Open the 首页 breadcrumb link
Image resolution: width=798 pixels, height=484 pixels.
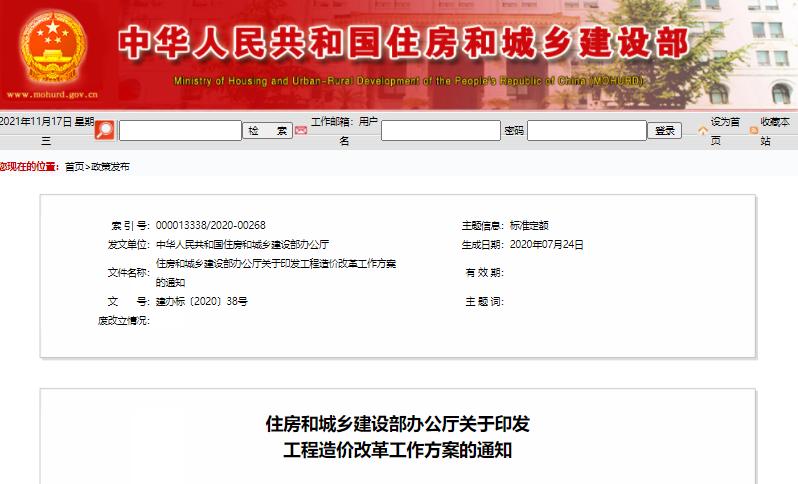pyautogui.click(x=74, y=166)
